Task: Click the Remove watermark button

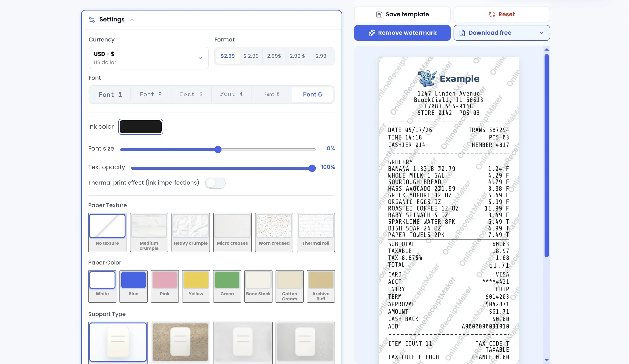Action: pyautogui.click(x=402, y=33)
